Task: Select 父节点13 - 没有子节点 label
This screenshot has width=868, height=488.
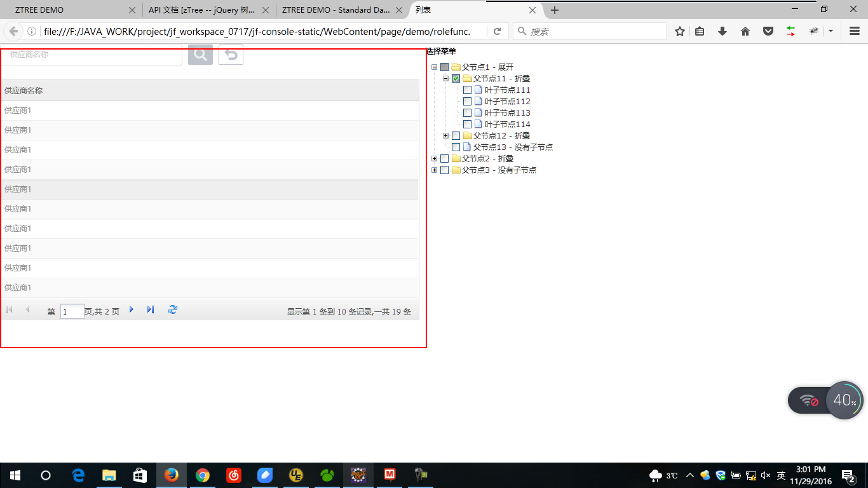Action: point(513,147)
